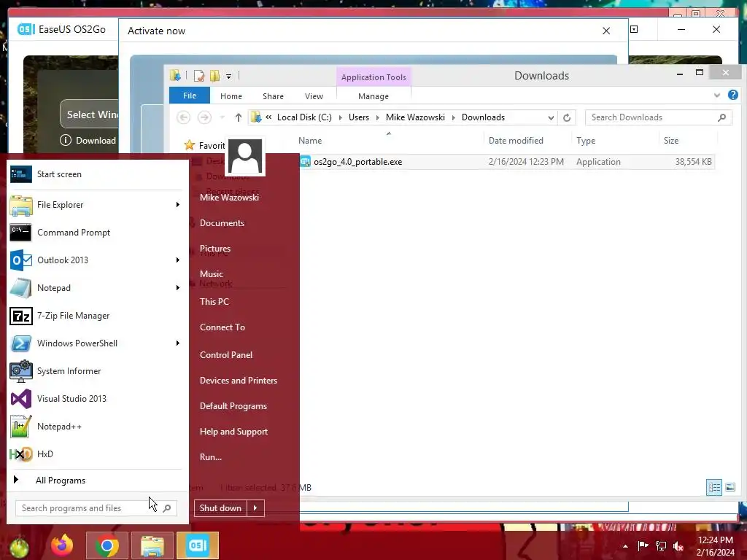Click Help icon in Downloads window
Screen dimensions: 747x560
733,95
